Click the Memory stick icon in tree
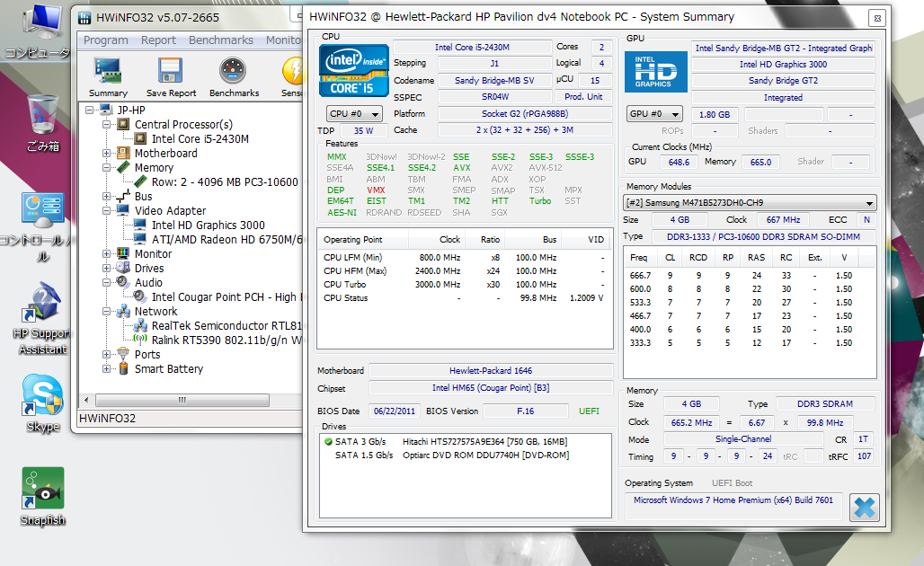The image size is (924, 566). (123, 168)
